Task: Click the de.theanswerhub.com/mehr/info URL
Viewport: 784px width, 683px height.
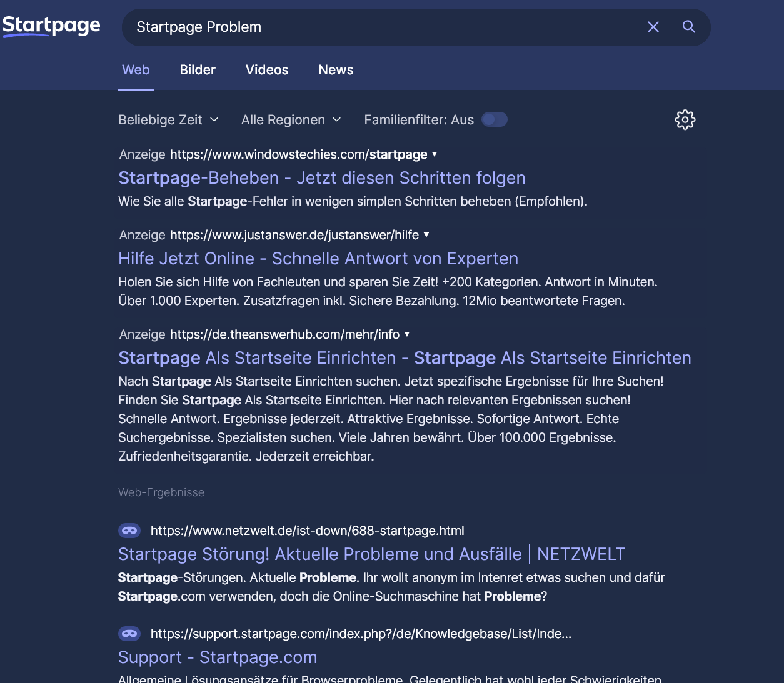Action: click(284, 334)
